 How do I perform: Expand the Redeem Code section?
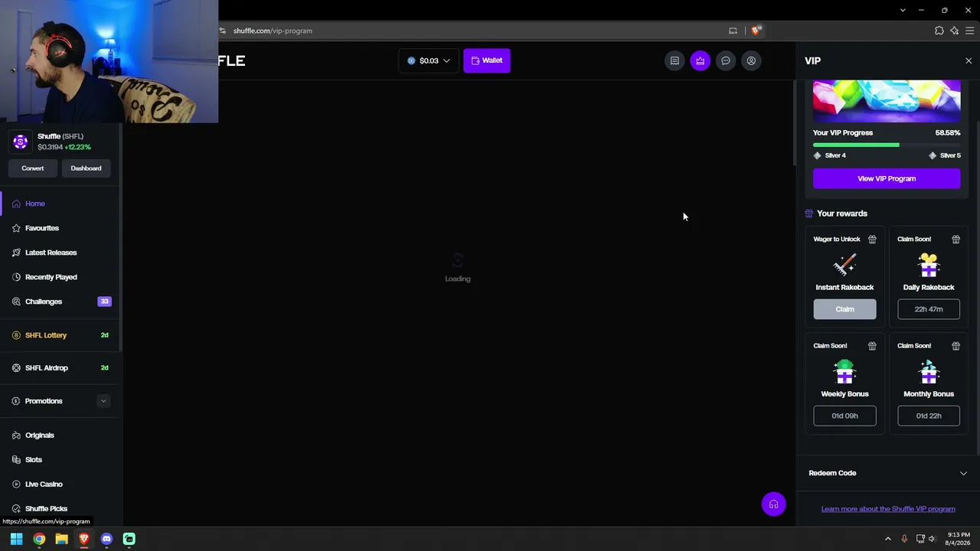coord(887,473)
